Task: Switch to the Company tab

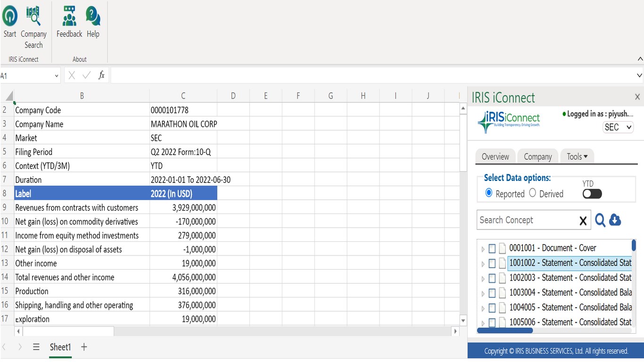Action: click(x=538, y=156)
